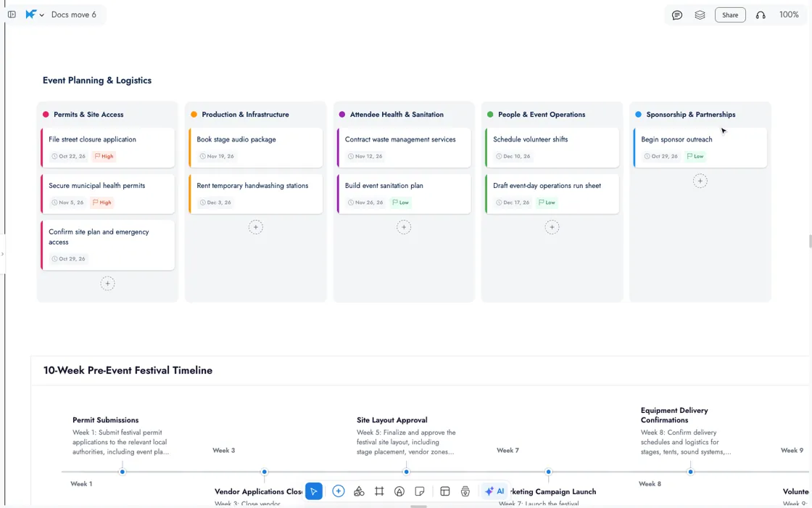812x508 pixels.
Task: Click the Low priority flag on Draft event-day operations
Action: pos(547,202)
